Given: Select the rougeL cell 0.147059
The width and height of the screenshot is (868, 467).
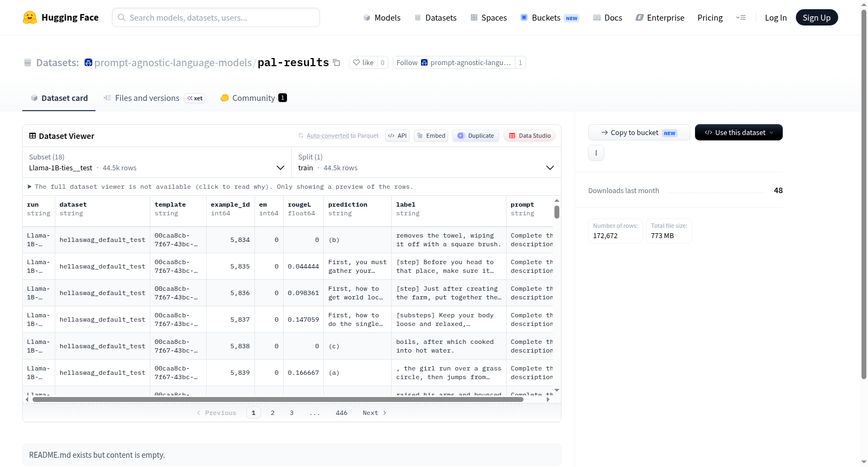Looking at the screenshot, I should [304, 319].
